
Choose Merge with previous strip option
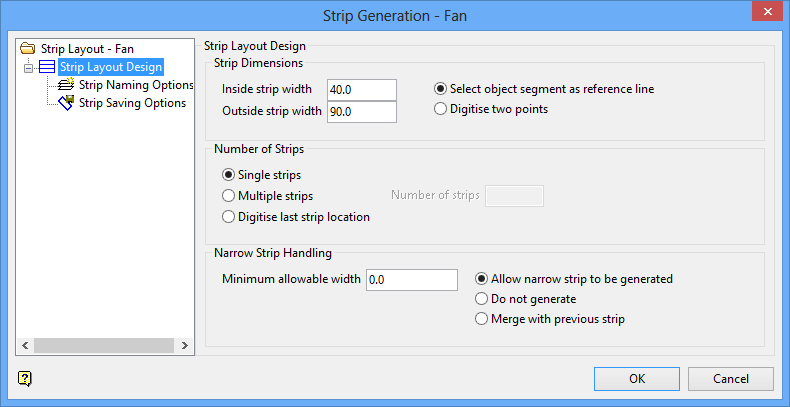[482, 319]
